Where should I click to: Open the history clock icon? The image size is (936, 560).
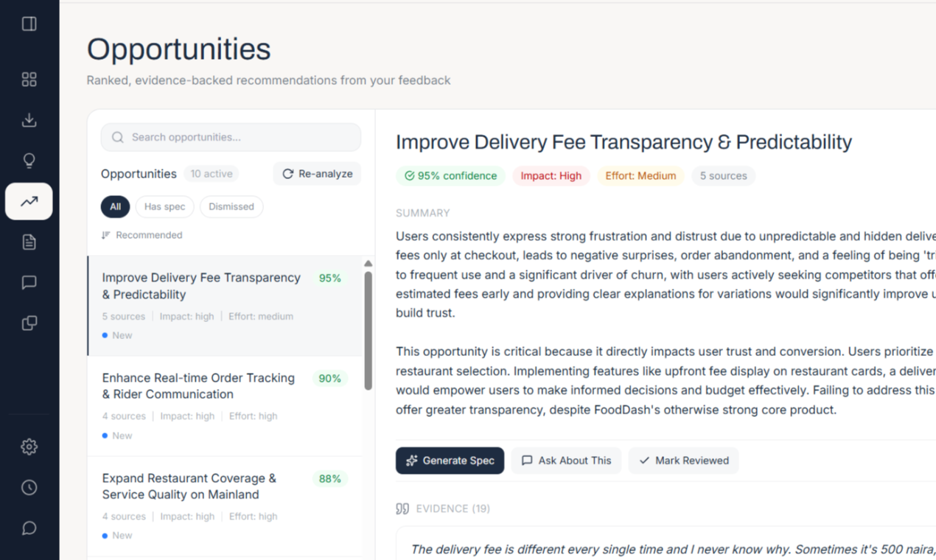tap(29, 487)
